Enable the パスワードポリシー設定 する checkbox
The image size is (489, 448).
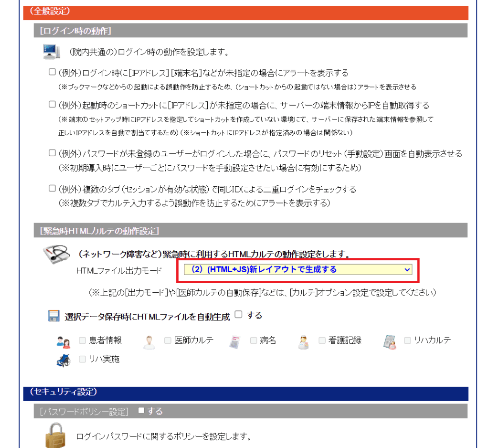coord(141,410)
